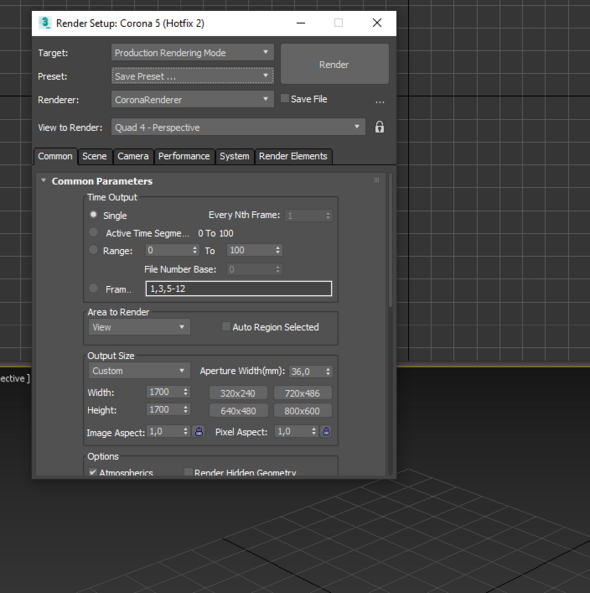Click the Range end value field

pos(251,250)
